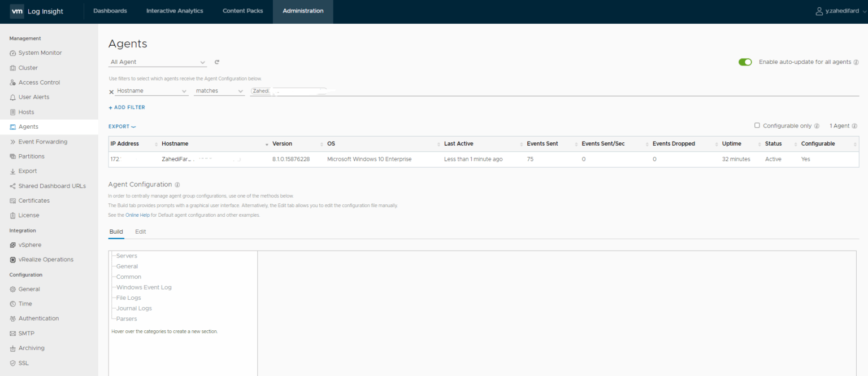Screen dimensions: 868x376
Task: Open the SSL configuration page
Action: 24,363
